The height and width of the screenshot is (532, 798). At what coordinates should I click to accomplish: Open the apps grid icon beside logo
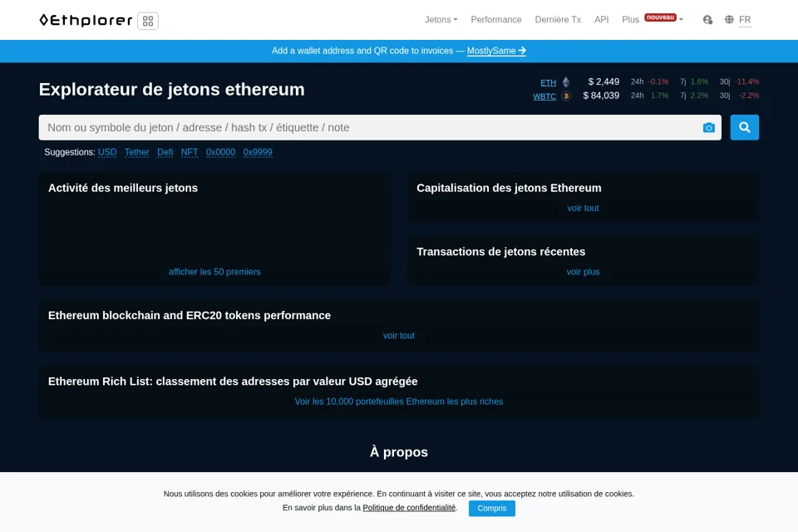coord(148,21)
